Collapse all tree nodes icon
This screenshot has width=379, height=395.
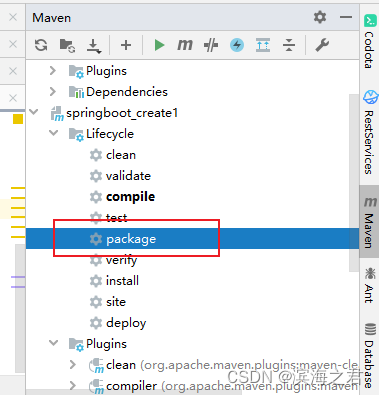pyautogui.click(x=289, y=45)
